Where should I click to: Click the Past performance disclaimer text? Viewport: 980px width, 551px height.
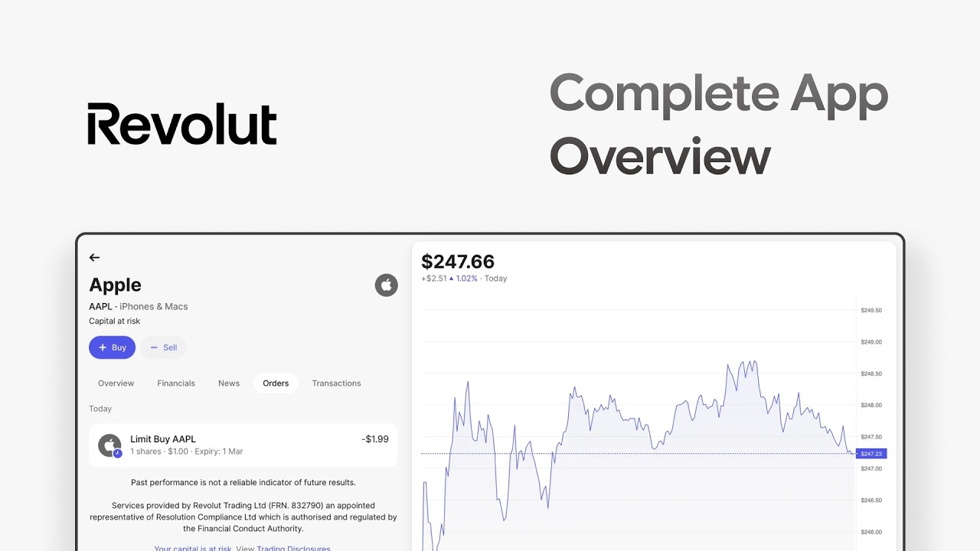243,483
